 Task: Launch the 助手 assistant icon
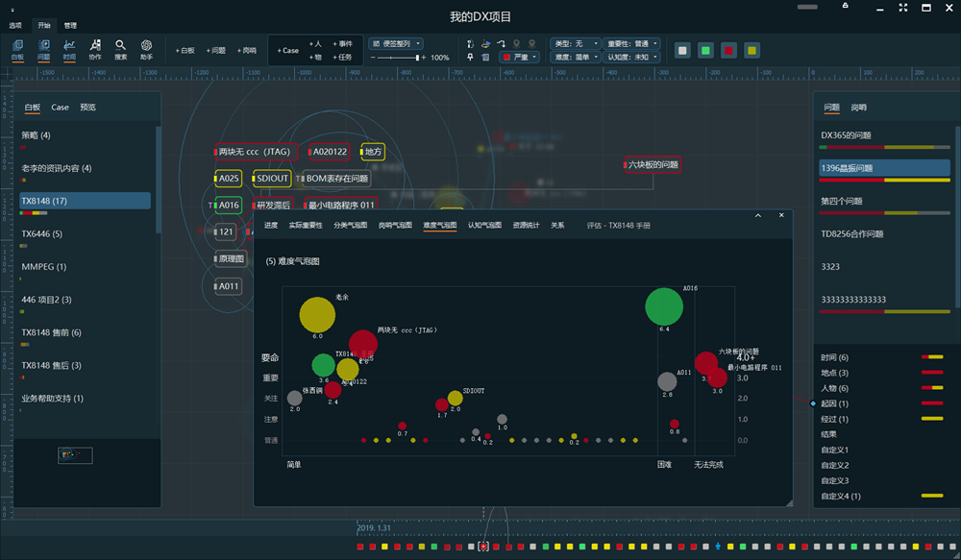click(x=147, y=49)
